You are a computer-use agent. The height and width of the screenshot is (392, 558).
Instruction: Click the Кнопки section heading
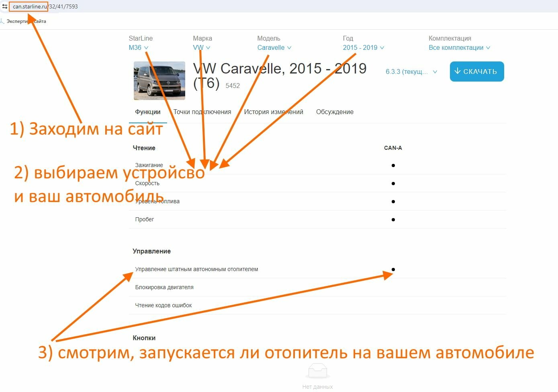tap(144, 338)
